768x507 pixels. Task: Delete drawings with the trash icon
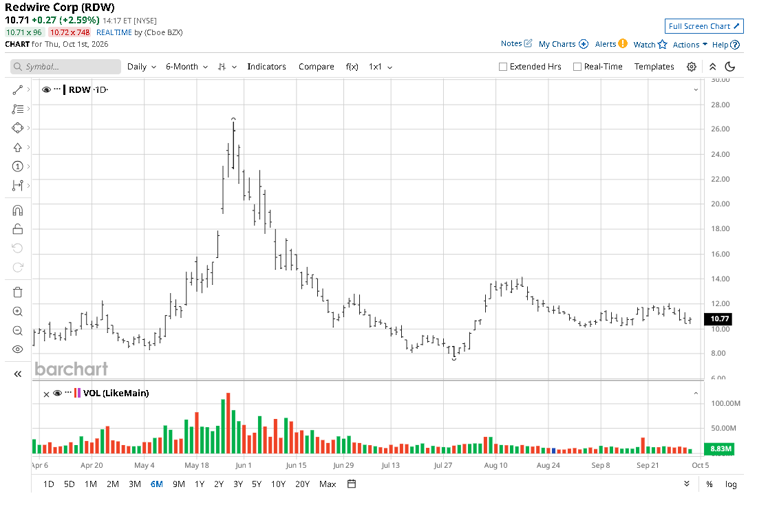[x=18, y=292]
